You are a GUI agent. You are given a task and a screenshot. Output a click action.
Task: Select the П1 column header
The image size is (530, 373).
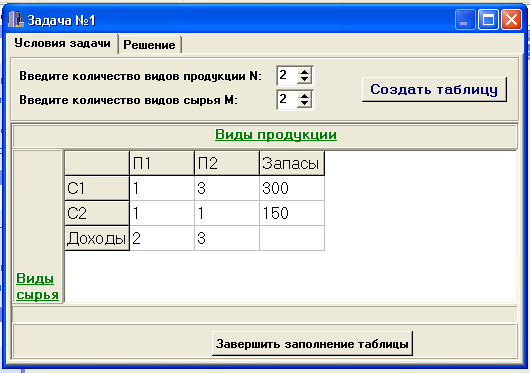click(162, 163)
